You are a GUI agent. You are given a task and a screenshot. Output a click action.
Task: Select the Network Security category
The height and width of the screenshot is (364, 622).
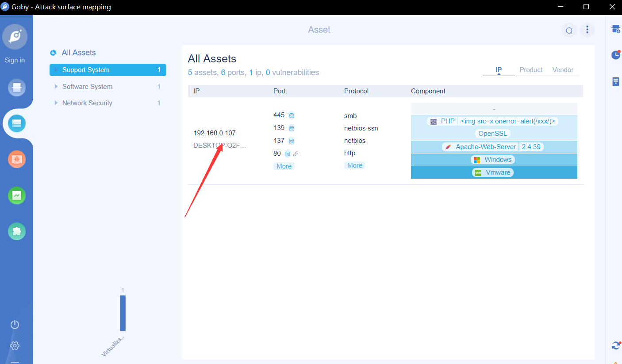pos(108,103)
